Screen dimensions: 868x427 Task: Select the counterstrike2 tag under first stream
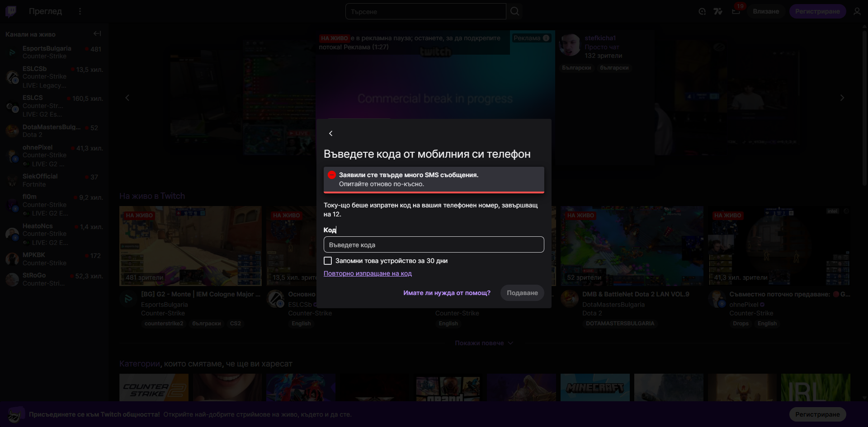coord(164,324)
